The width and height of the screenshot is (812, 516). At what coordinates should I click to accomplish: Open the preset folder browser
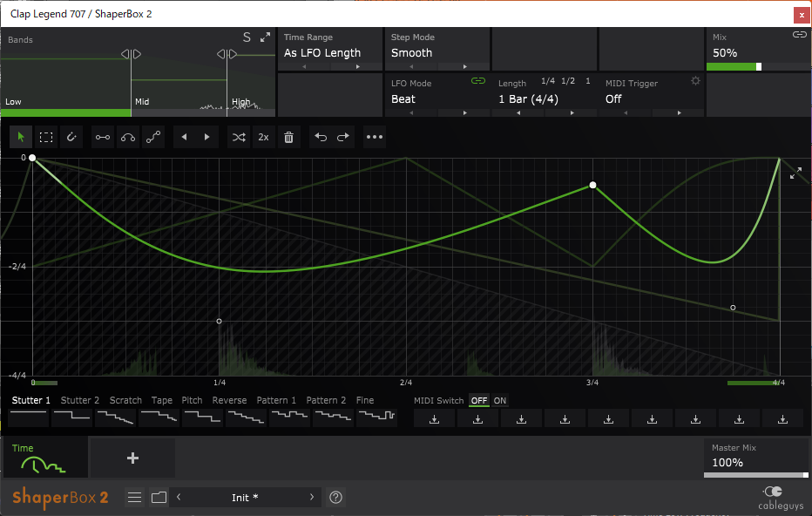(x=159, y=498)
